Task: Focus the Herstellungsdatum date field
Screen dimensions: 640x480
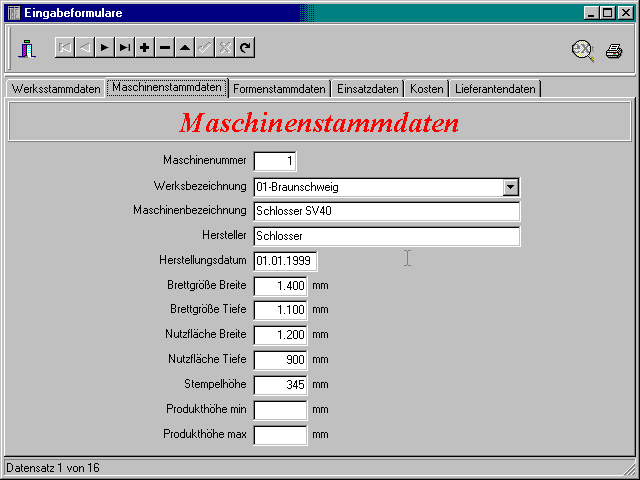Action: 285,261
